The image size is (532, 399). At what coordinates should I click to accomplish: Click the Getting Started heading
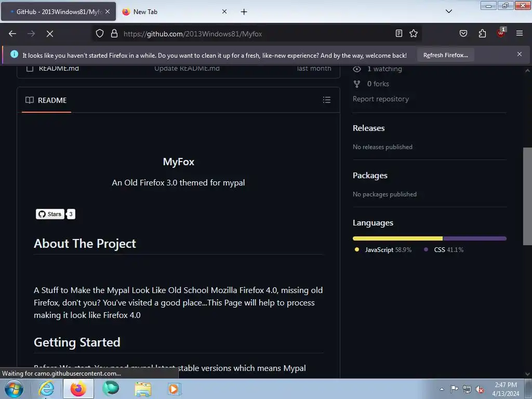click(77, 342)
